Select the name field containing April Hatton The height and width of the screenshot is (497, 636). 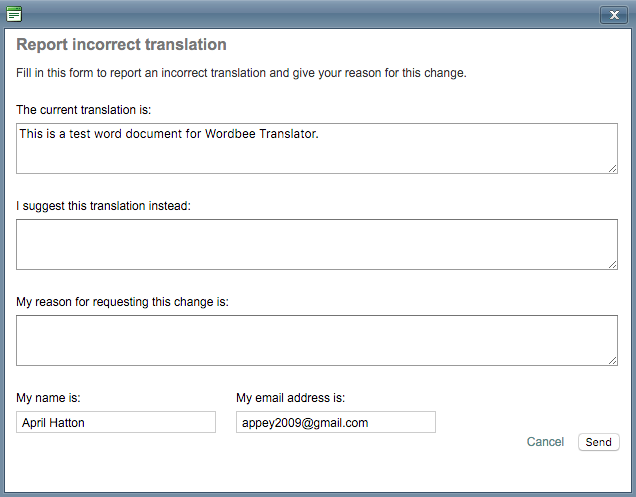[116, 422]
